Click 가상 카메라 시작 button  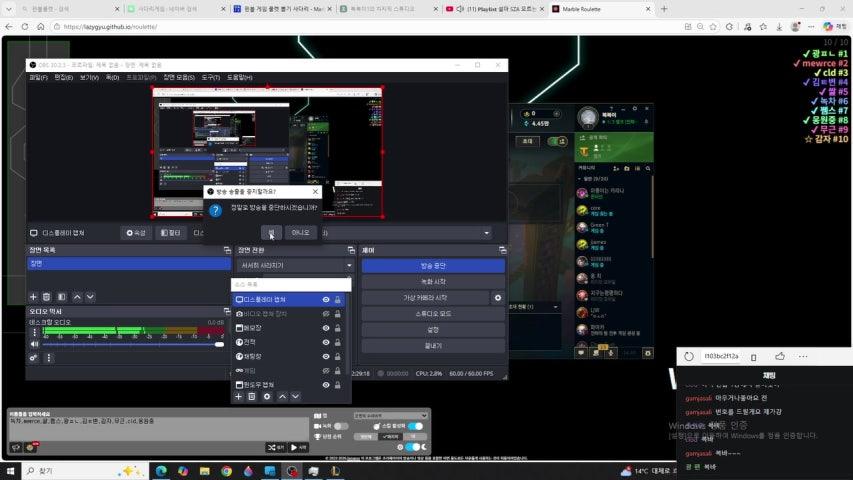pyautogui.click(x=425, y=298)
